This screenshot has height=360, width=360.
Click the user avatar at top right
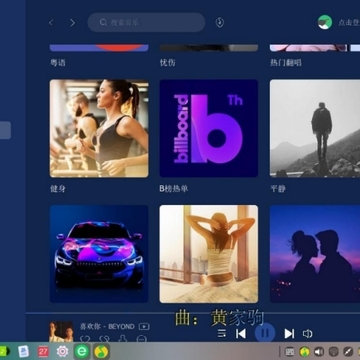(325, 22)
